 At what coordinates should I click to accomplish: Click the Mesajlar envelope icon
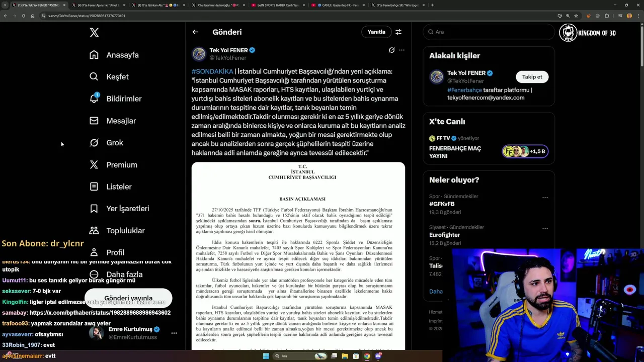94,121
